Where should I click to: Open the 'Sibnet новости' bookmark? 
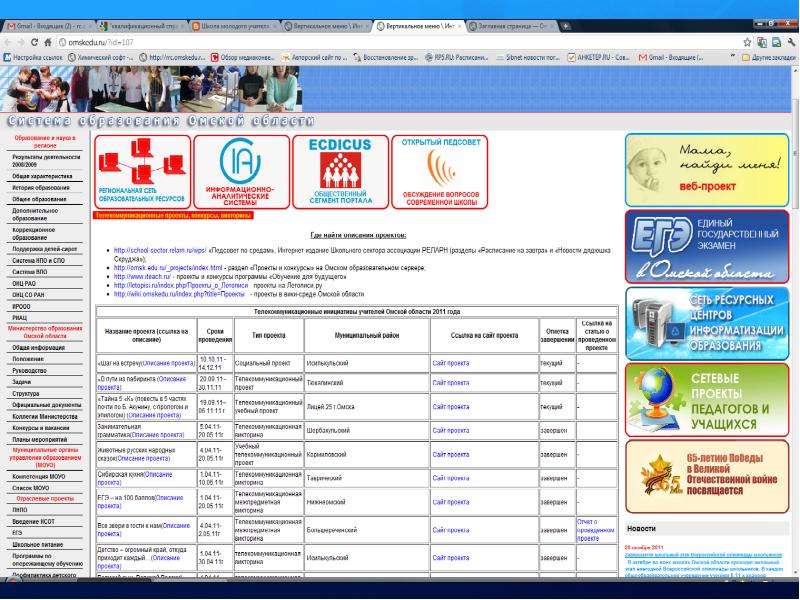(x=528, y=58)
